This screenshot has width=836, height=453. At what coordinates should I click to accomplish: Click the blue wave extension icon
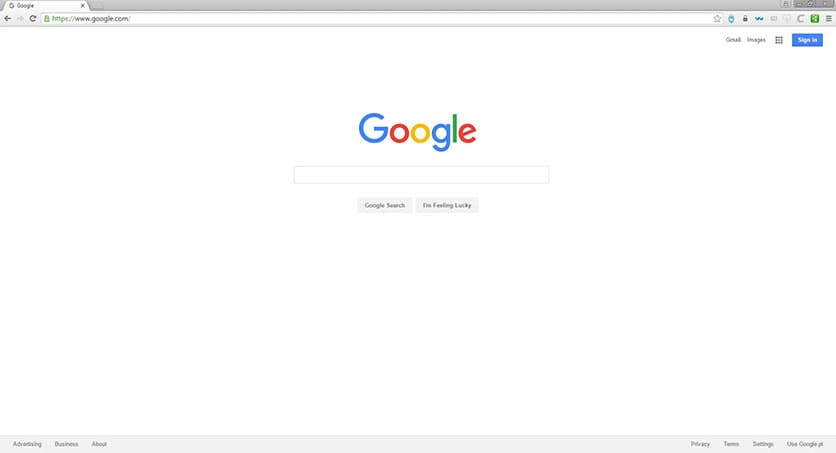[x=759, y=19]
